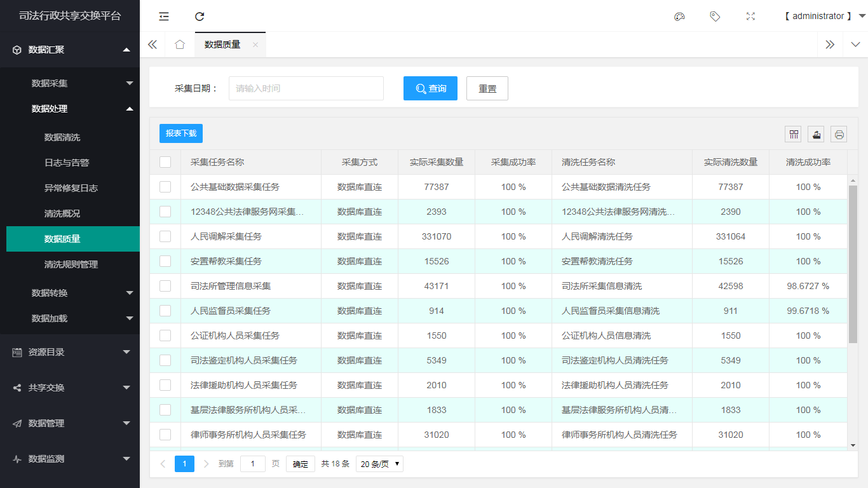The image size is (868, 488).
Task: Click the page number jump input
Action: tap(253, 464)
